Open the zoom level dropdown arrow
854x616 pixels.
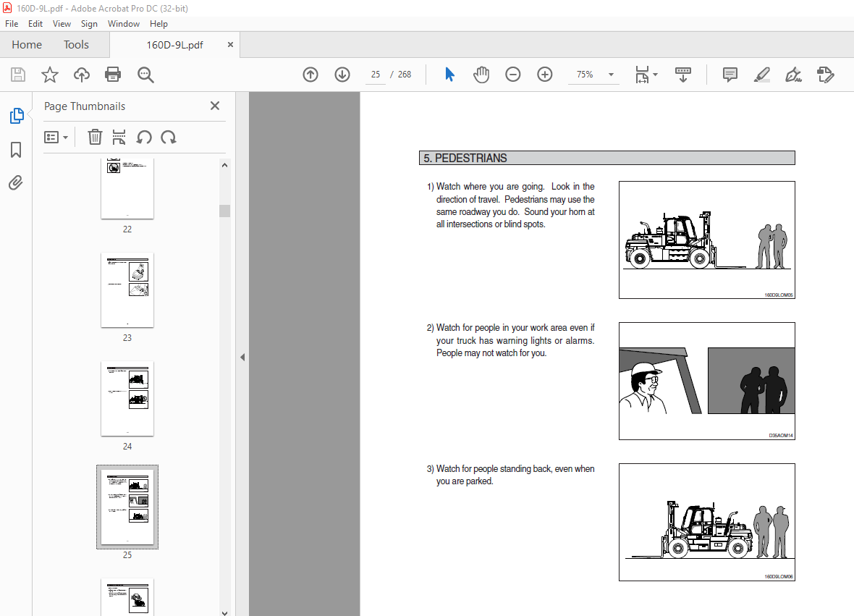pyautogui.click(x=611, y=75)
